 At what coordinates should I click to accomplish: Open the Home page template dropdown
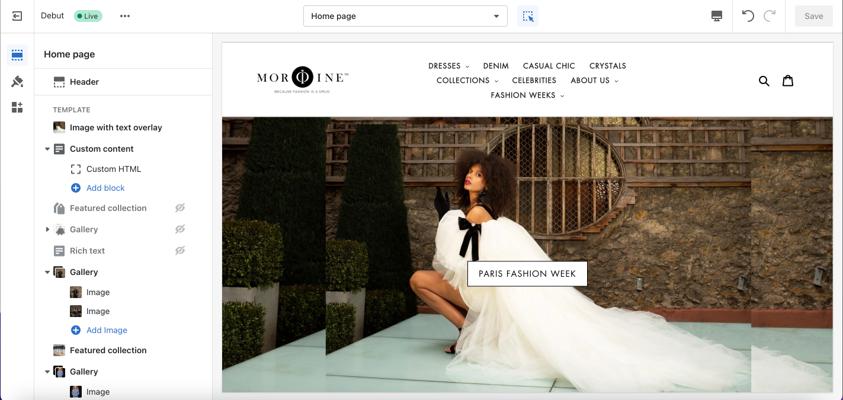(x=405, y=16)
